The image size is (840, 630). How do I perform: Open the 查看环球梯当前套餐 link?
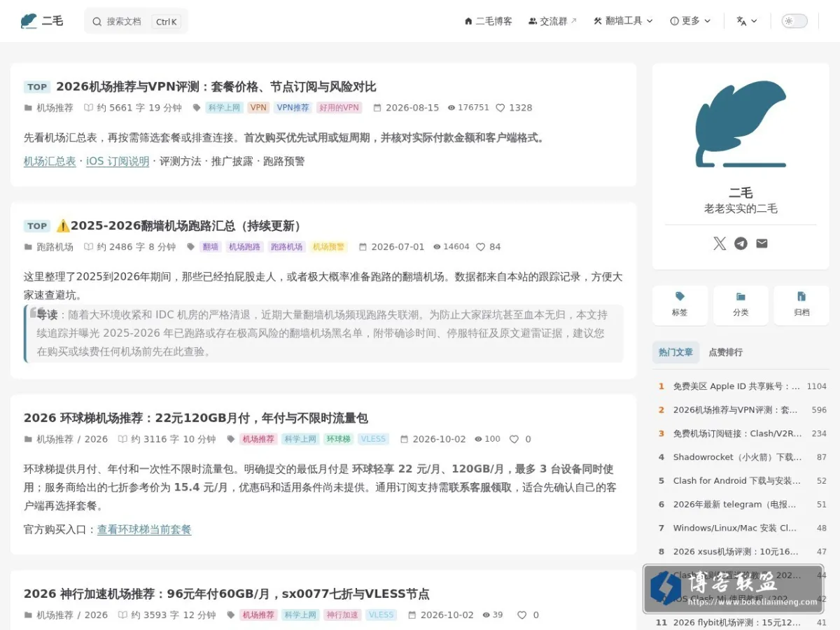click(144, 530)
